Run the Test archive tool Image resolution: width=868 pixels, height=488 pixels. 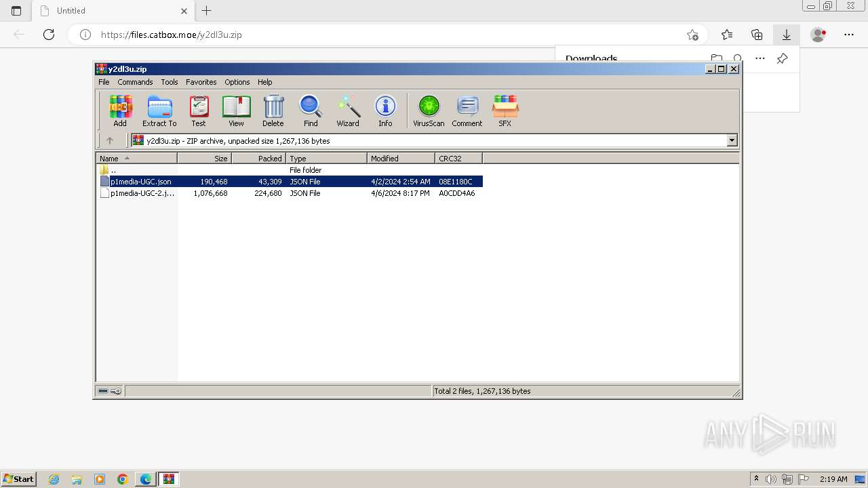(x=199, y=110)
